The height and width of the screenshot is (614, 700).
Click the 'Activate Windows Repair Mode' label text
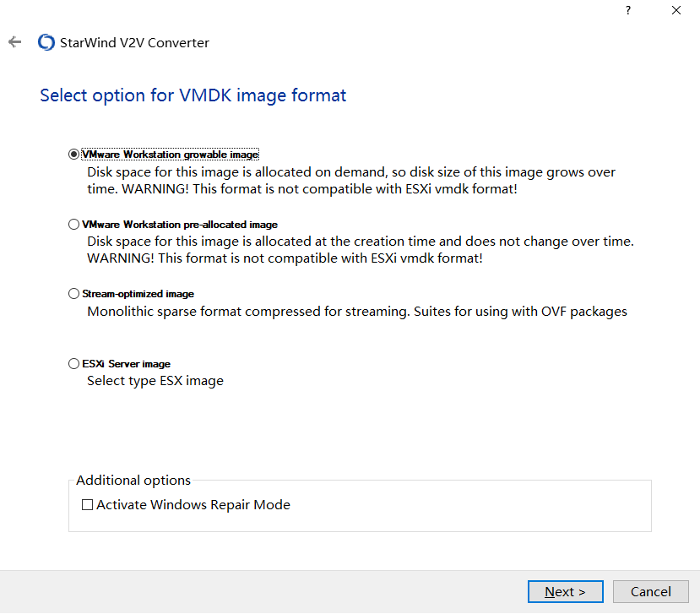tap(193, 505)
